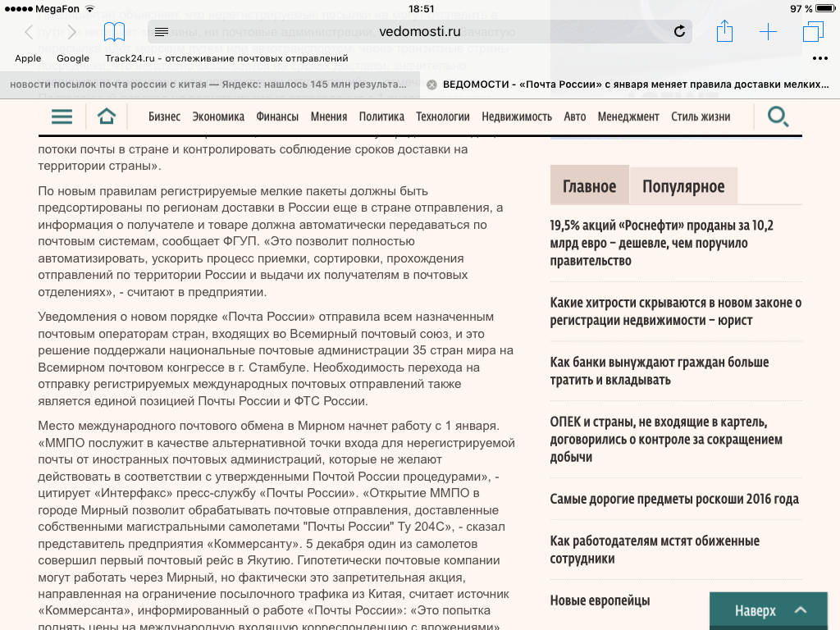Add a new tab with plus icon
This screenshot has width=840, height=630.
click(x=768, y=32)
